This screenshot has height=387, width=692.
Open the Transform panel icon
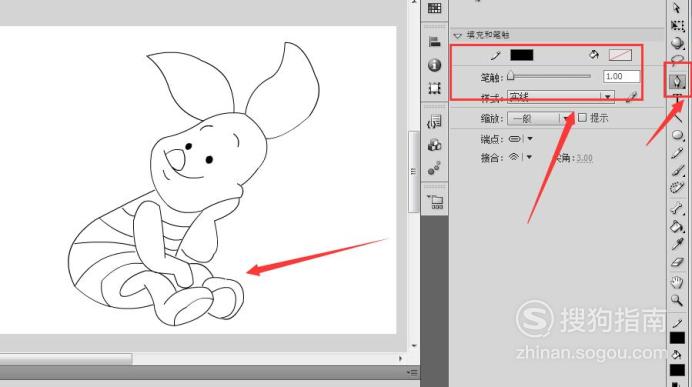point(434,88)
